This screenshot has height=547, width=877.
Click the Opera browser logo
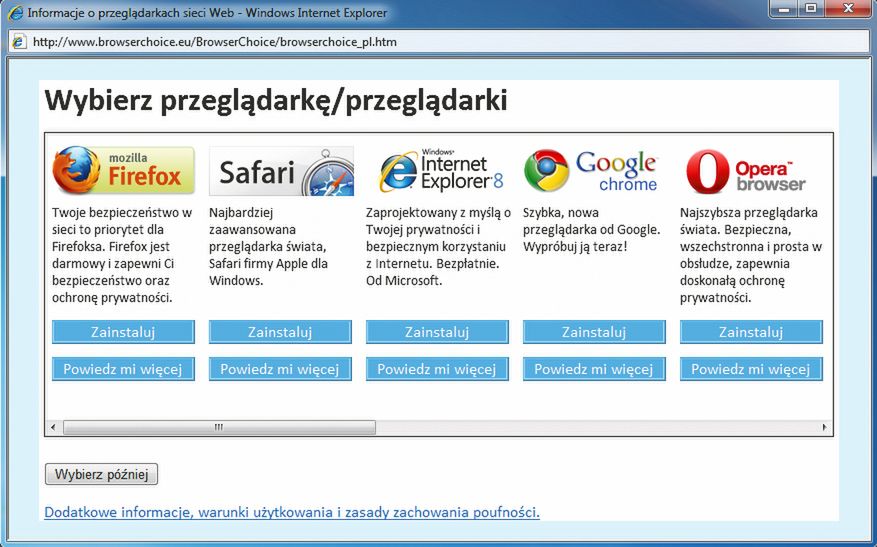click(745, 171)
